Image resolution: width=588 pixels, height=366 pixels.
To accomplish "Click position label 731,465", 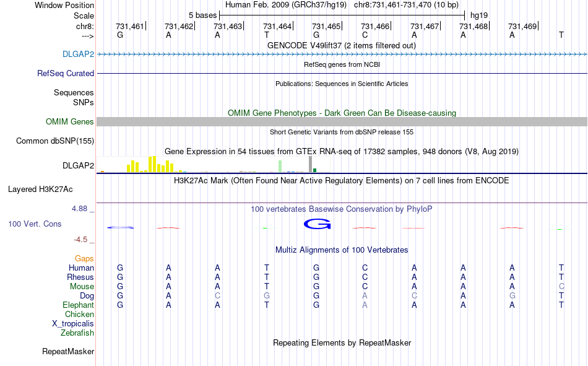I will [x=326, y=26].
